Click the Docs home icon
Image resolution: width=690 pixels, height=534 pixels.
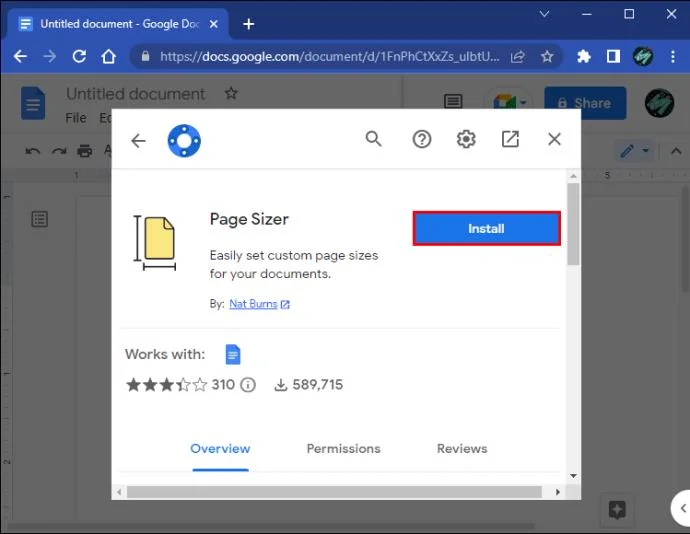point(33,103)
